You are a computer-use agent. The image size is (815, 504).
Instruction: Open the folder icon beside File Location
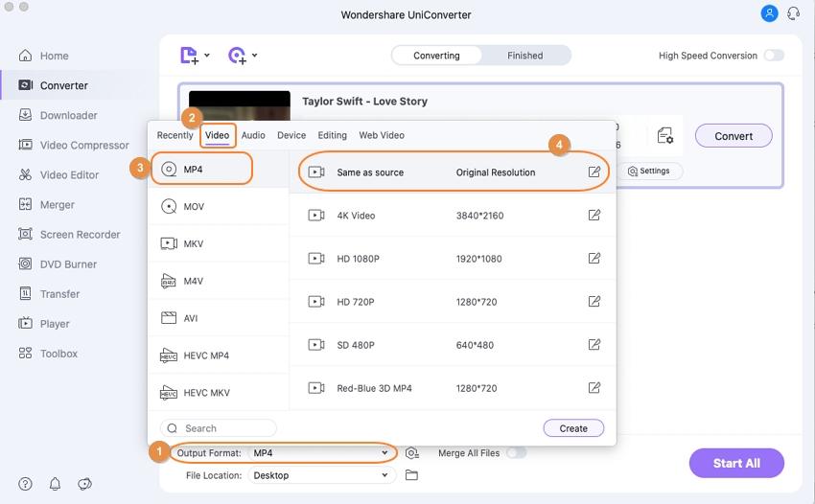tap(412, 475)
